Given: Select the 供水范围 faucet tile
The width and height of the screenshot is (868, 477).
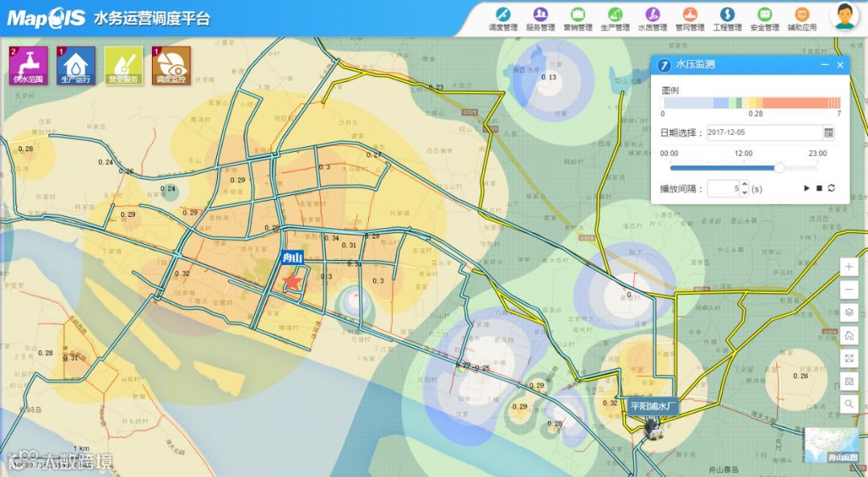Looking at the screenshot, I should click(28, 66).
